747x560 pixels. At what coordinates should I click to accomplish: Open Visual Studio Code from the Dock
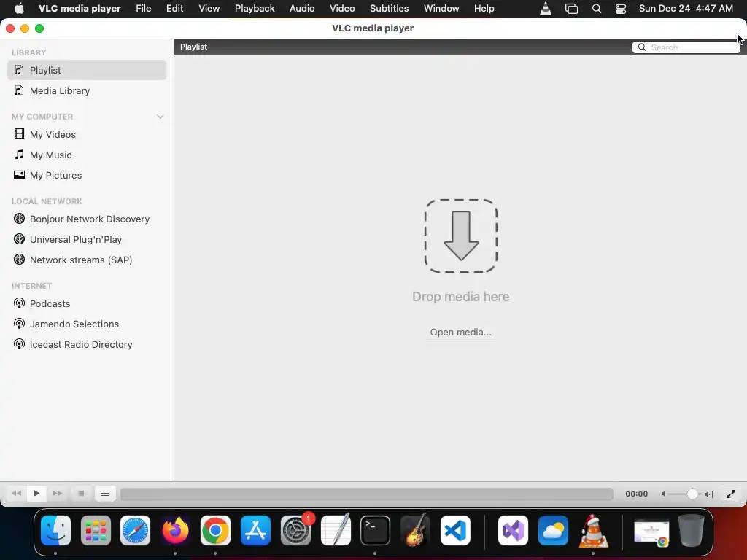click(x=455, y=531)
